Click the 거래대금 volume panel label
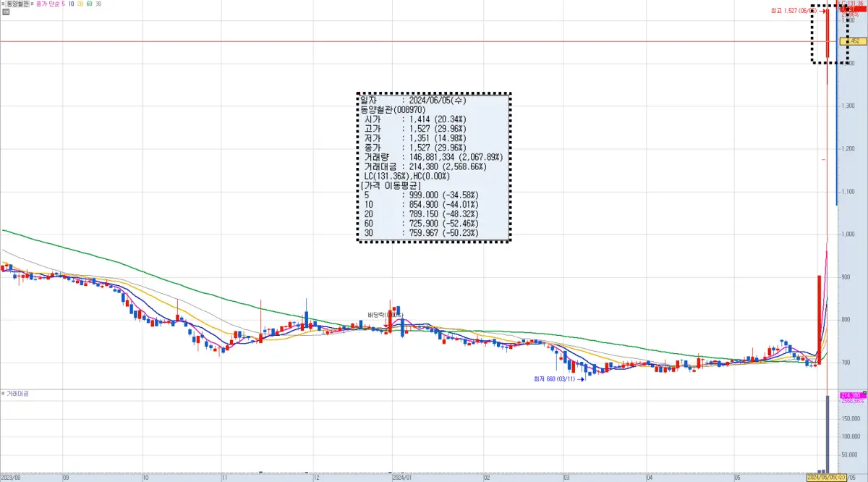Image resolution: width=868 pixels, height=482 pixels. coord(18,394)
